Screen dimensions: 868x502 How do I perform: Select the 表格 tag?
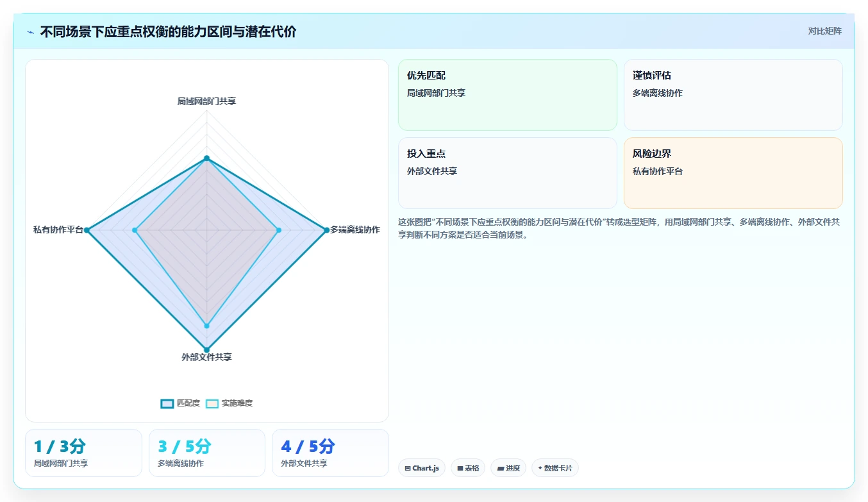(x=468, y=468)
